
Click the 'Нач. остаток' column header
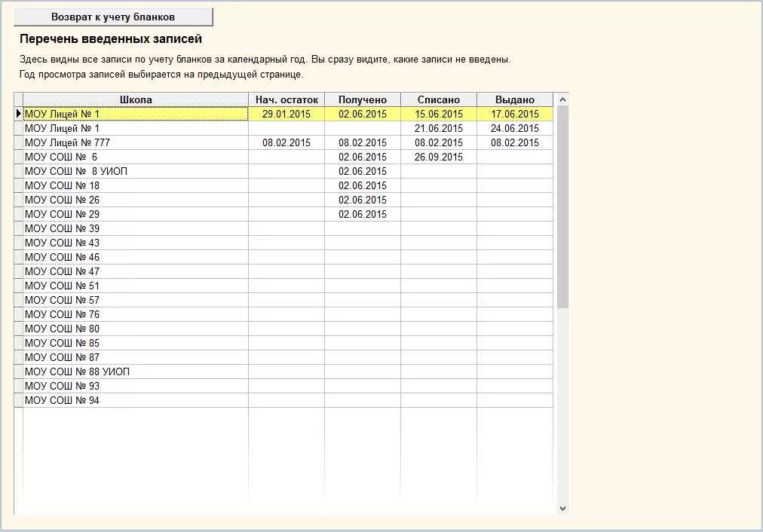[x=287, y=99]
